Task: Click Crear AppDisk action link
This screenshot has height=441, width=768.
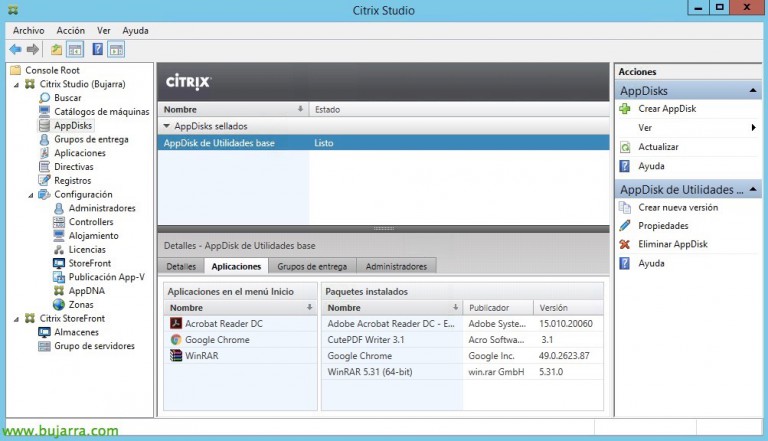Action: click(667, 109)
